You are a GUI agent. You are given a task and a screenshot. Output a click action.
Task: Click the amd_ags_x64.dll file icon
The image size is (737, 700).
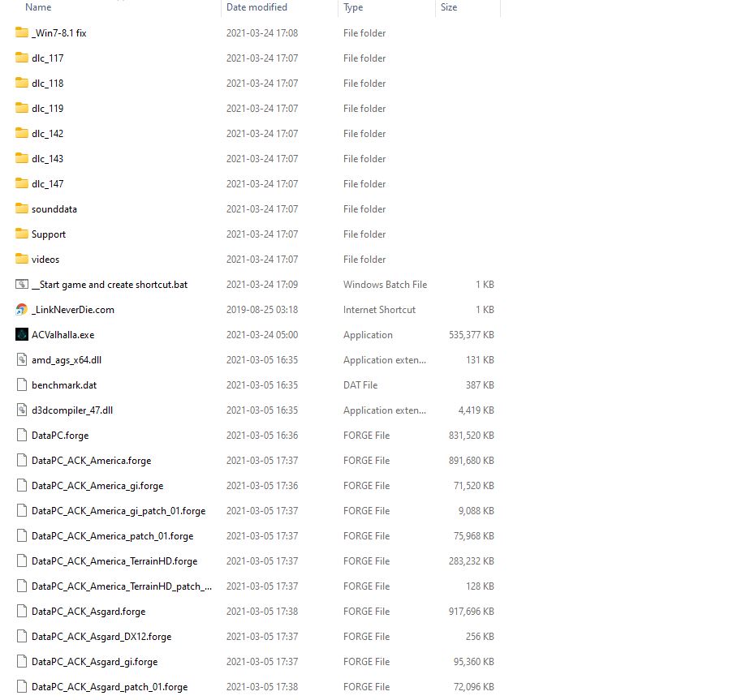pyautogui.click(x=22, y=360)
